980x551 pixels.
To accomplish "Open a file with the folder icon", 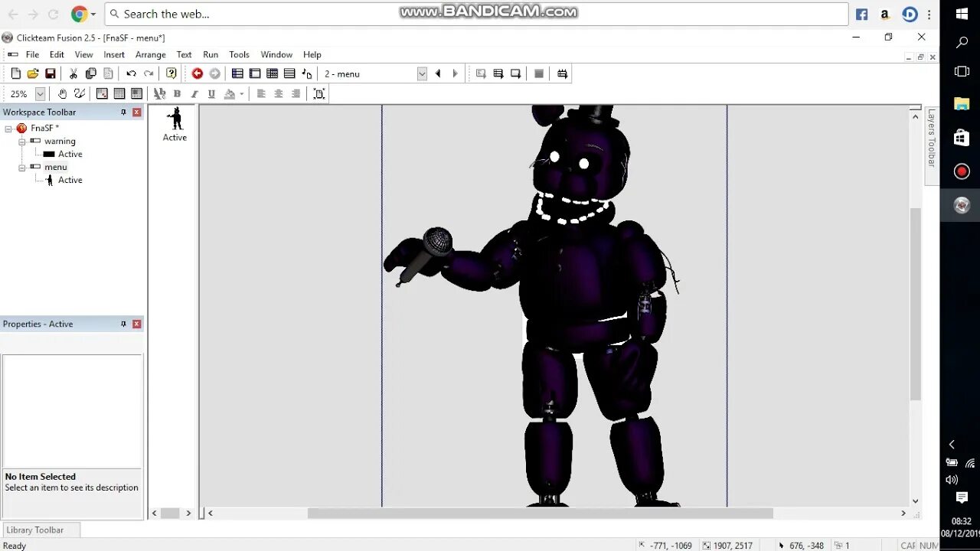I will pos(33,73).
